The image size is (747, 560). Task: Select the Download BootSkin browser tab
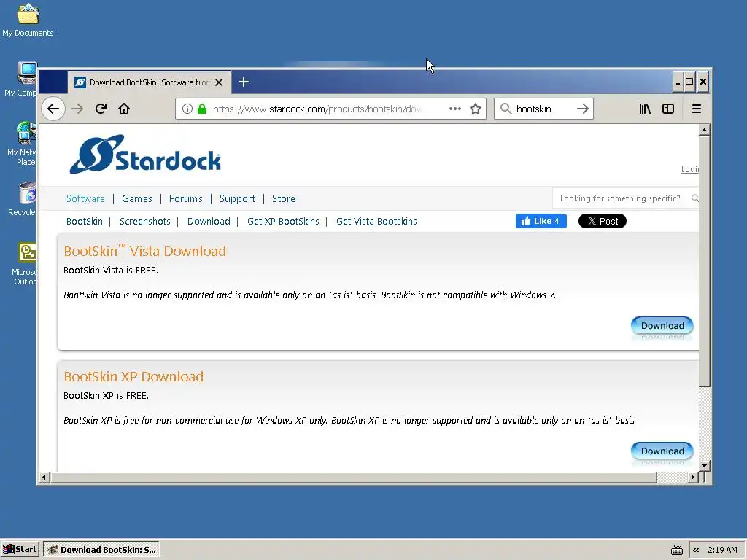tap(150, 82)
